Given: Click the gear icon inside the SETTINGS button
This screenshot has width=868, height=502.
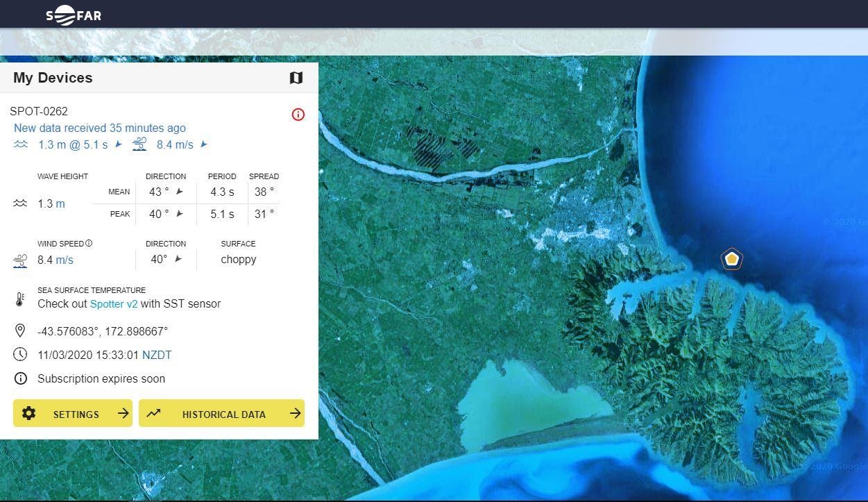Looking at the screenshot, I should [28, 413].
